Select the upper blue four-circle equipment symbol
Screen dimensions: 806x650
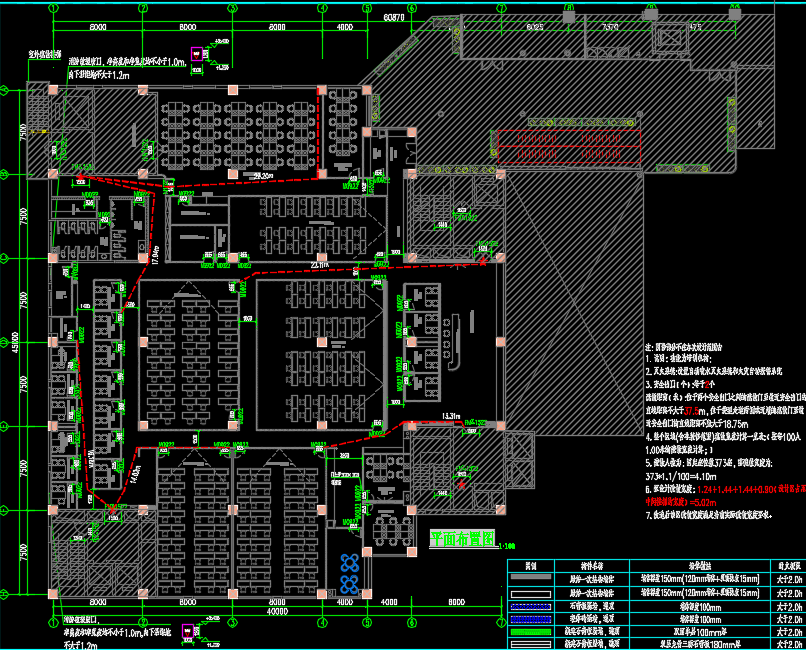coord(349,563)
